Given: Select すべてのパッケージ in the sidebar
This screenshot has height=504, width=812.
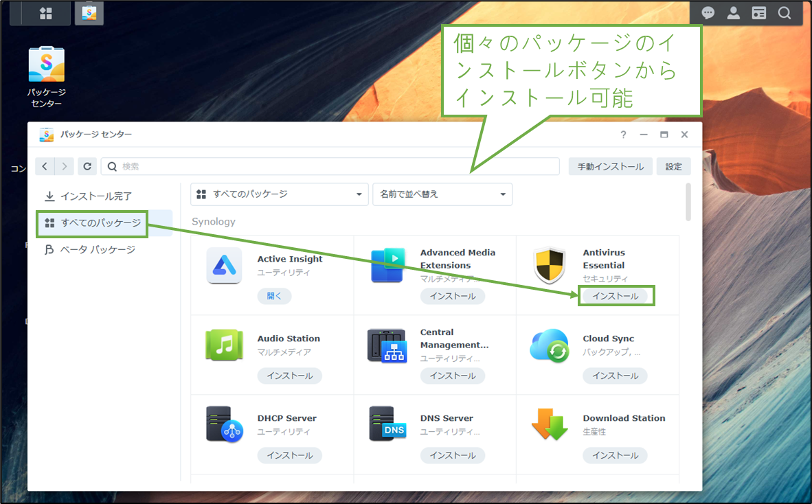Looking at the screenshot, I should [x=104, y=223].
